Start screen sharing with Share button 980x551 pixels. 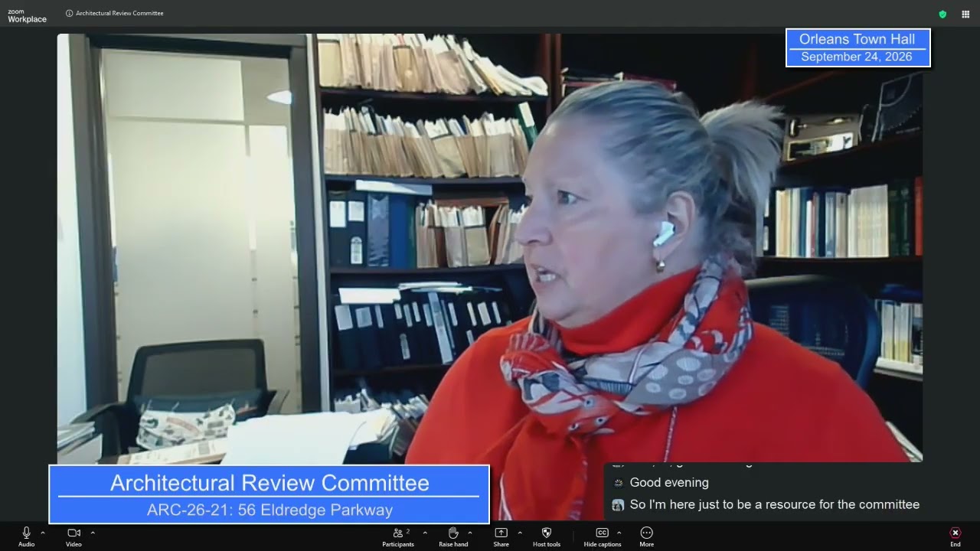click(x=501, y=536)
